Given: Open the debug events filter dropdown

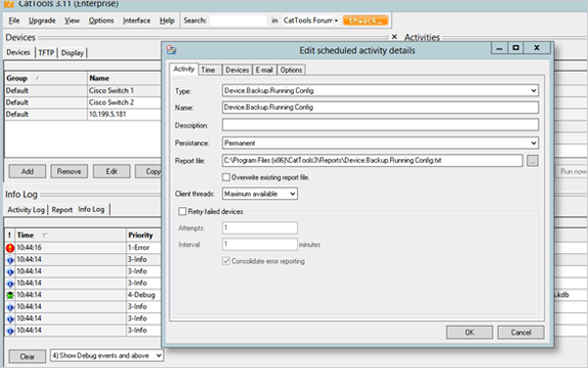Looking at the screenshot, I should click(107, 355).
